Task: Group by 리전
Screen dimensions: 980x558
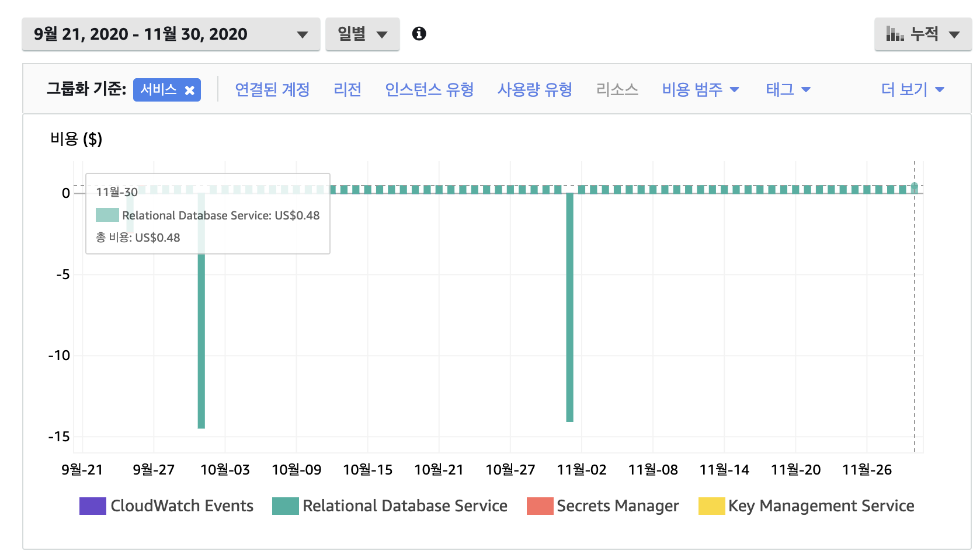Action: [347, 90]
